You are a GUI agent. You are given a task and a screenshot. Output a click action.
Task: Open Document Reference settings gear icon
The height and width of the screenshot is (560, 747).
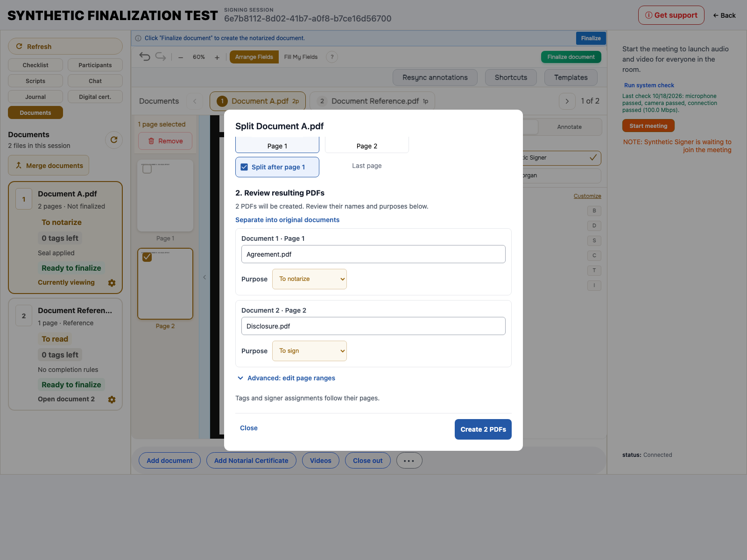click(112, 399)
